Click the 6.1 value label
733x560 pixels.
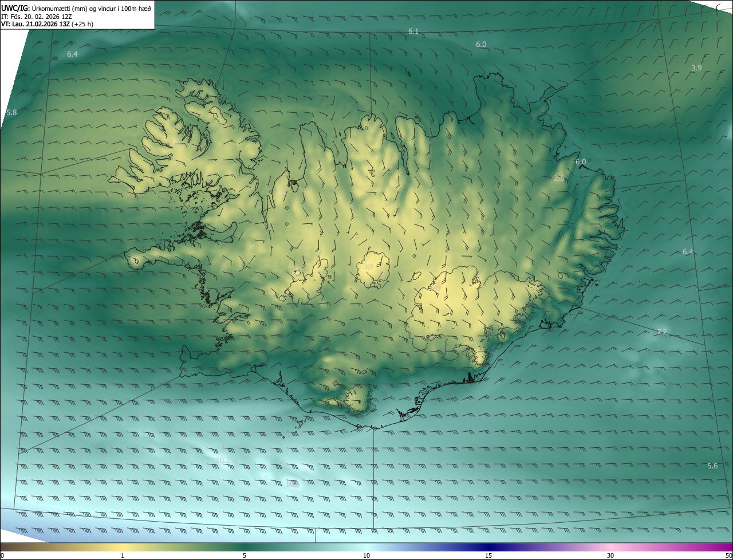[413, 31]
